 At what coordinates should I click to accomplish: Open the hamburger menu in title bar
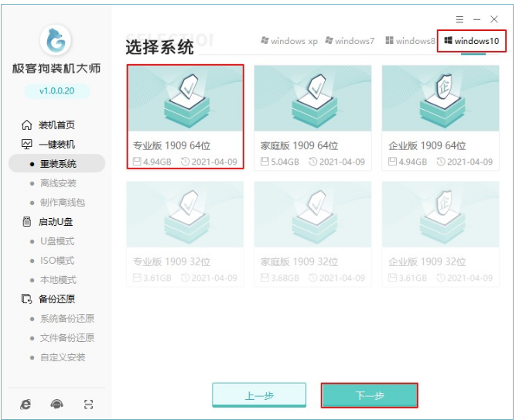[x=459, y=19]
